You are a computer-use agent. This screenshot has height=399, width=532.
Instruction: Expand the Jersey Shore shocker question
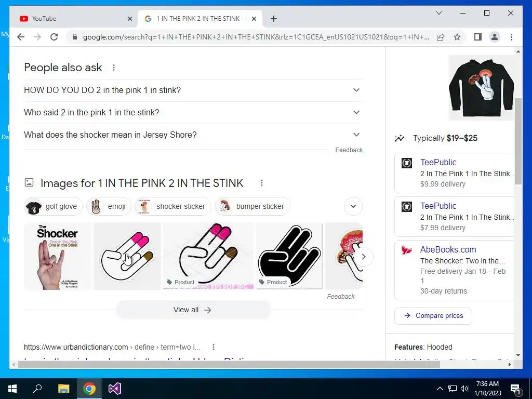pos(193,135)
